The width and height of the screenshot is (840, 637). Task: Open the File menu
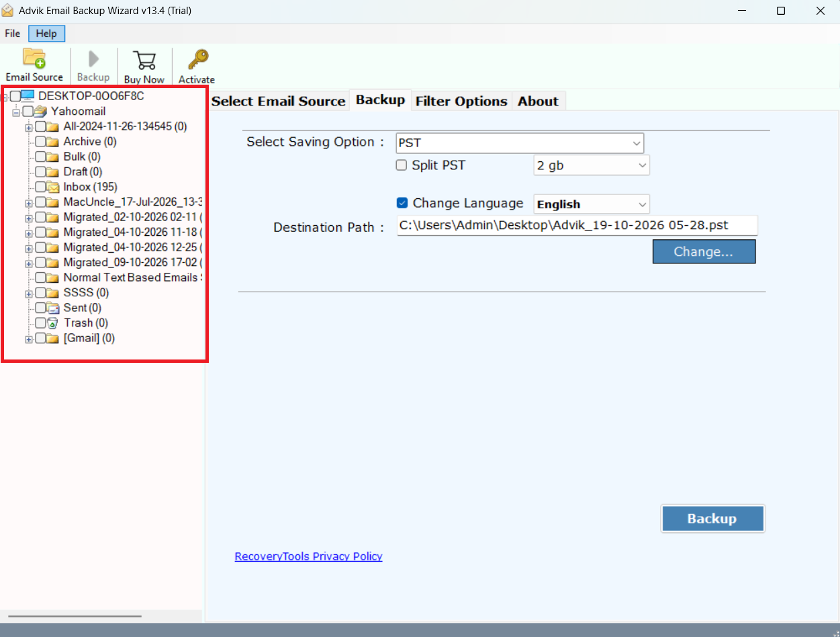pyautogui.click(x=13, y=34)
